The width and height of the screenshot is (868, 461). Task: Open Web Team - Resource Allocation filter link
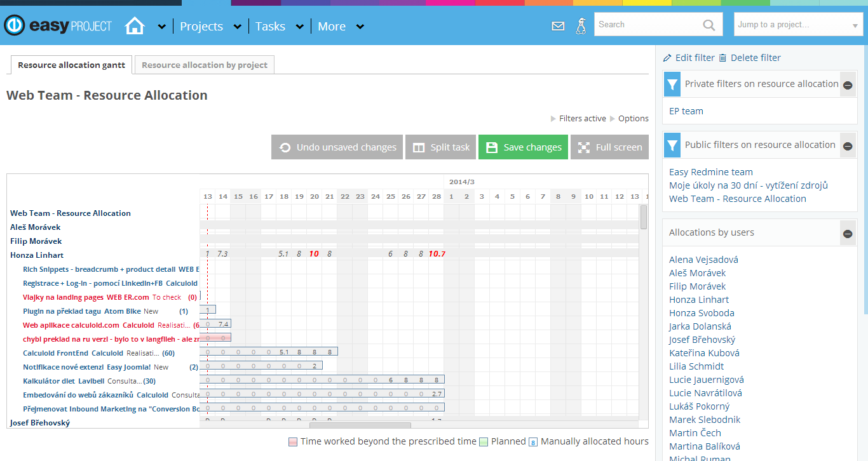pos(738,199)
